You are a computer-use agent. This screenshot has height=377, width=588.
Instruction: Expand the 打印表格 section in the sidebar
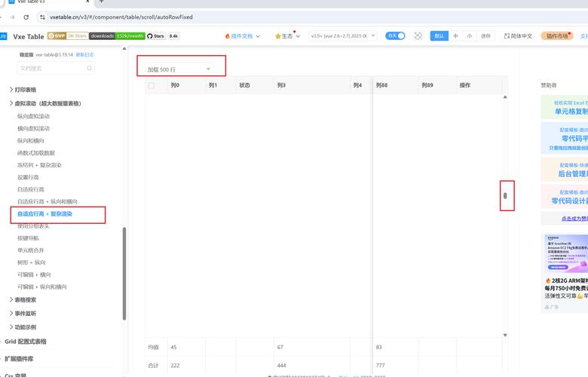(25, 90)
